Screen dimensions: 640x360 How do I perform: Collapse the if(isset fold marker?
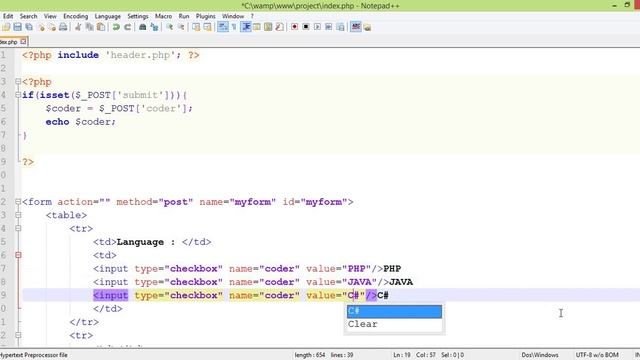point(18,95)
